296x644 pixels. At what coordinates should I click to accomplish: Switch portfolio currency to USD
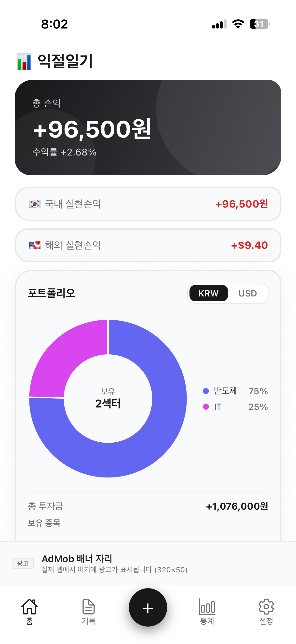pos(248,293)
